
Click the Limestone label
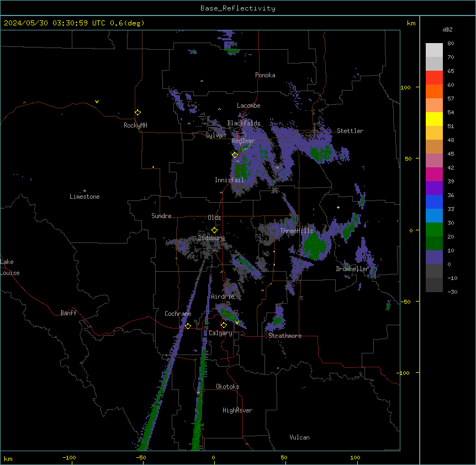click(84, 197)
